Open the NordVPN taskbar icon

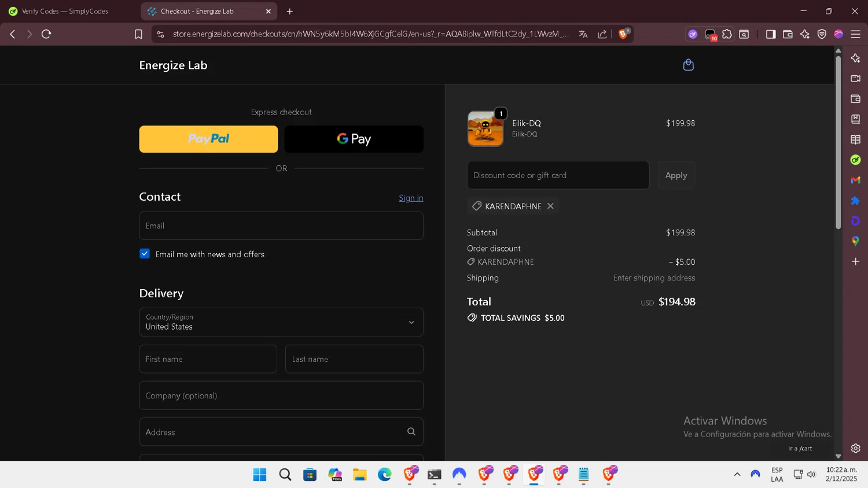(x=459, y=475)
